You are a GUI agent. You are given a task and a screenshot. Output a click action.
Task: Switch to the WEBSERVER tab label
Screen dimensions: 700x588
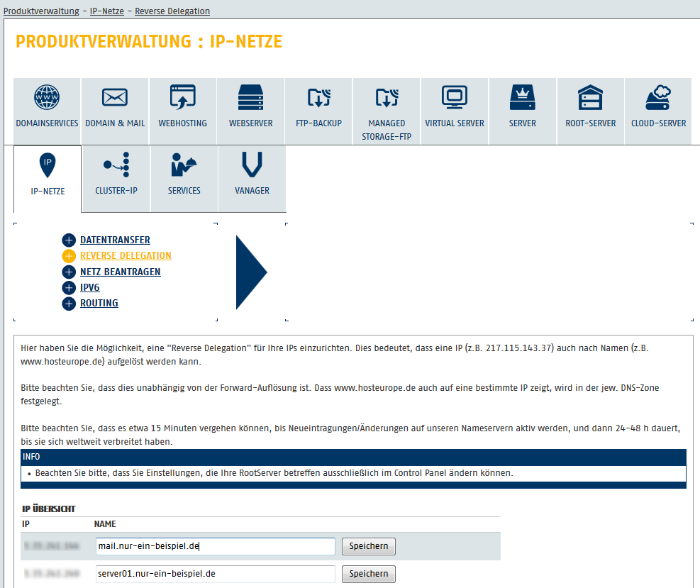[x=251, y=123]
